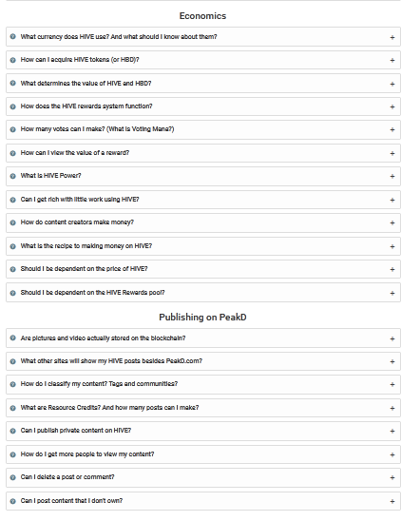Click question icon beside 'What is HIVE Power?'
The image size is (420, 521).
(12, 176)
